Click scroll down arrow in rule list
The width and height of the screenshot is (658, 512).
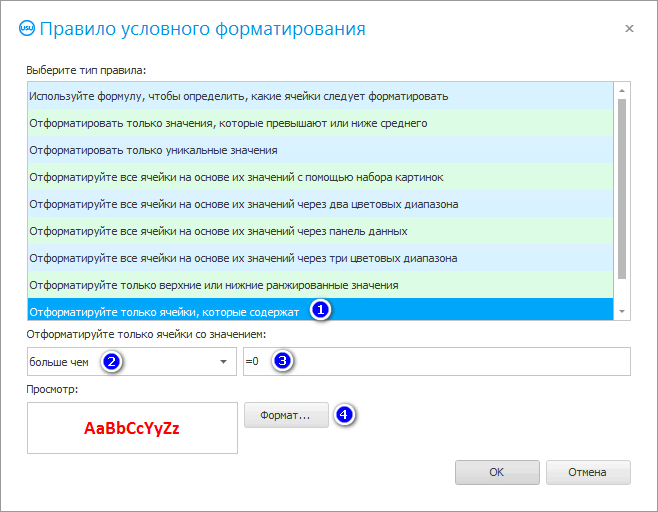(622, 311)
